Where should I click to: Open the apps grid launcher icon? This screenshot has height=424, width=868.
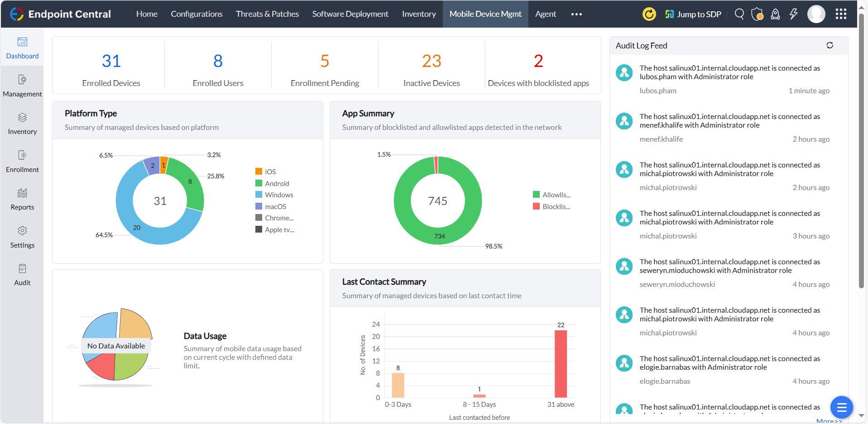click(841, 14)
